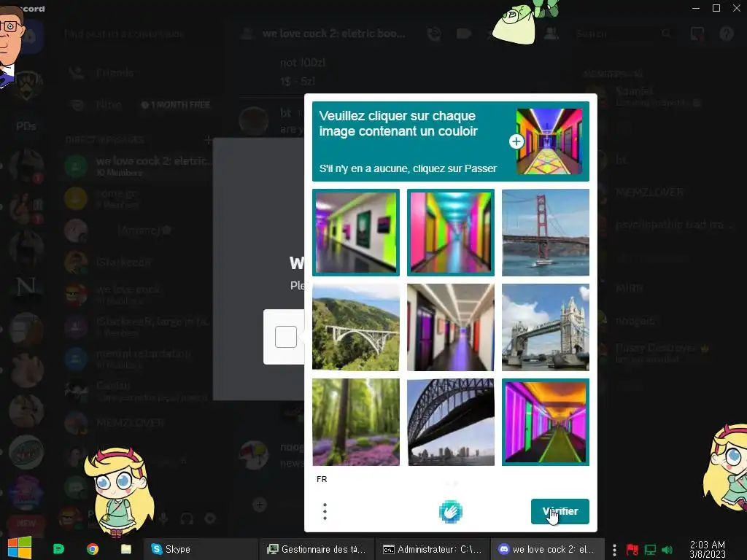The width and height of the screenshot is (747, 560).
Task: Click the Discord header Search box
Action: (624, 34)
